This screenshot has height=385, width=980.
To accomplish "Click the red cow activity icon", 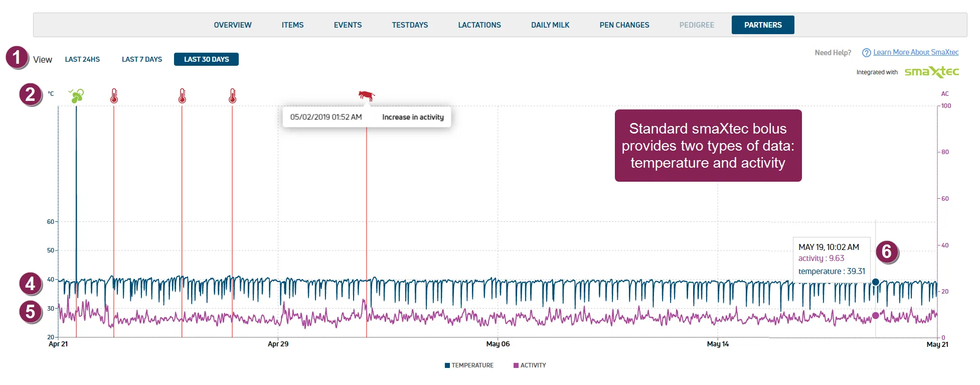I will point(367,95).
